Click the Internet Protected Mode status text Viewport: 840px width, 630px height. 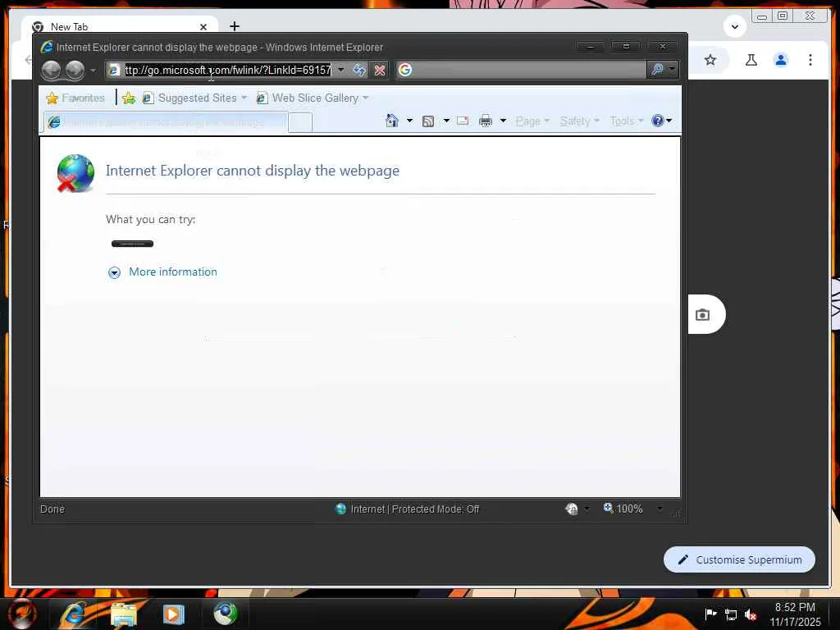(414, 509)
